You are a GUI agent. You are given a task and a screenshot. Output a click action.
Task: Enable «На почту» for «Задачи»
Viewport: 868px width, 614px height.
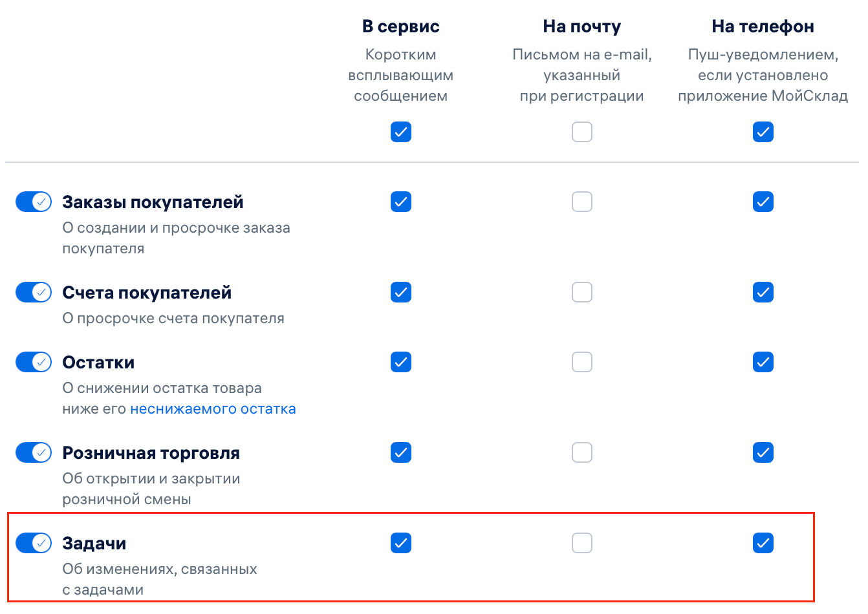click(581, 543)
